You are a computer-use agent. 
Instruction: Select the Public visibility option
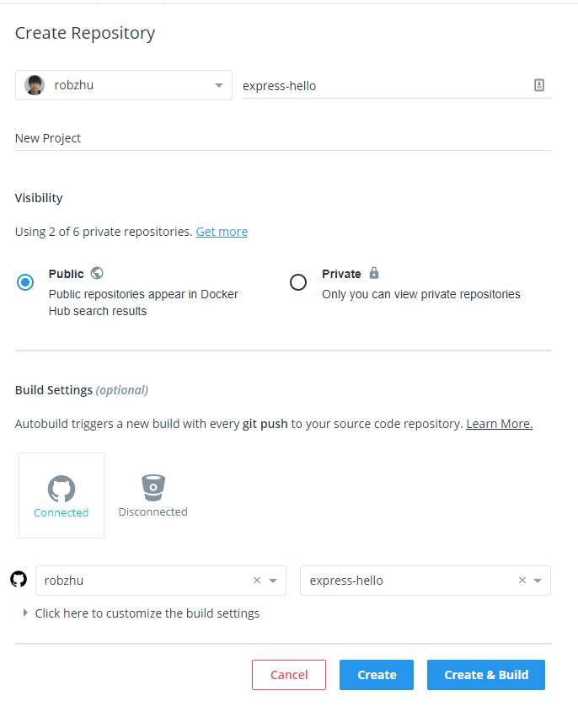click(25, 282)
